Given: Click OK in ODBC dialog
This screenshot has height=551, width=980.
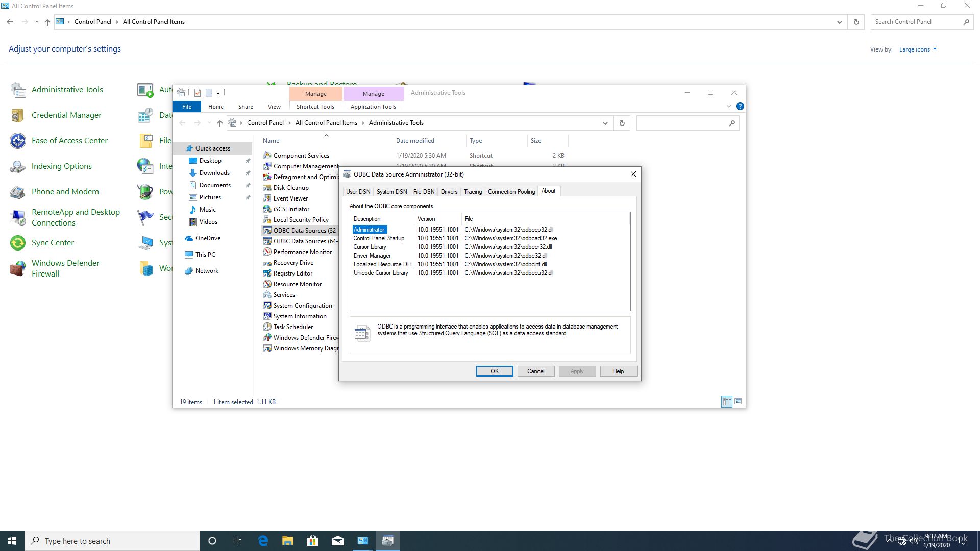Looking at the screenshot, I should [494, 371].
